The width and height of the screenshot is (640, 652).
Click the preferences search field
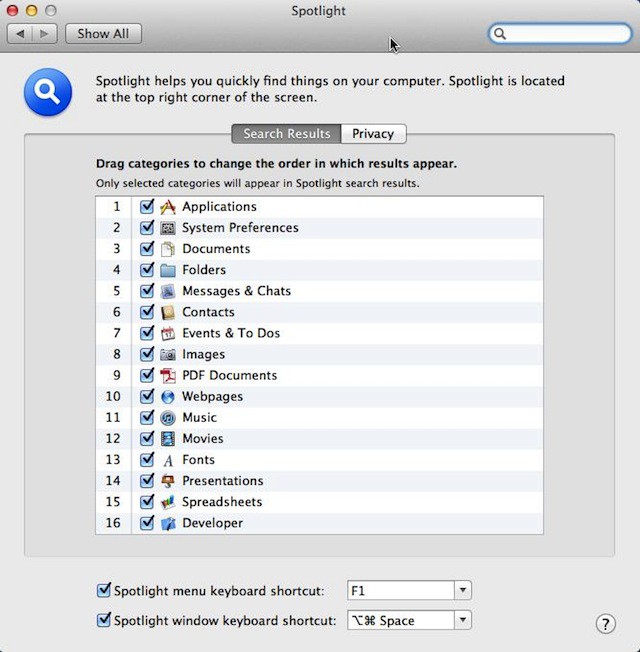(567, 34)
